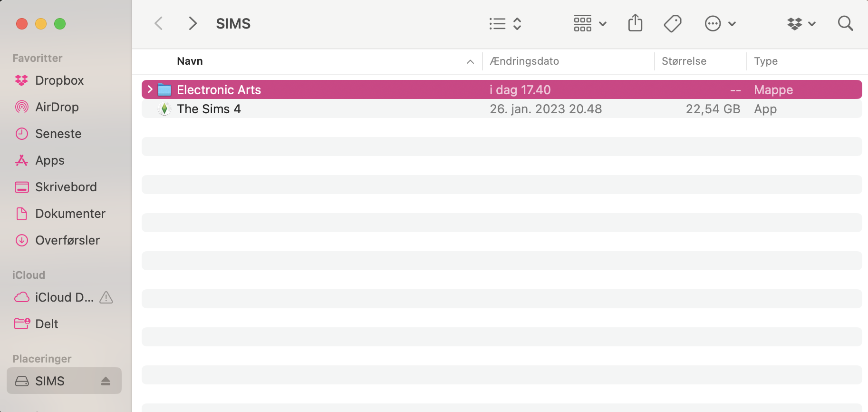Select AirDrop in the sidebar
The image size is (868, 412).
[57, 107]
